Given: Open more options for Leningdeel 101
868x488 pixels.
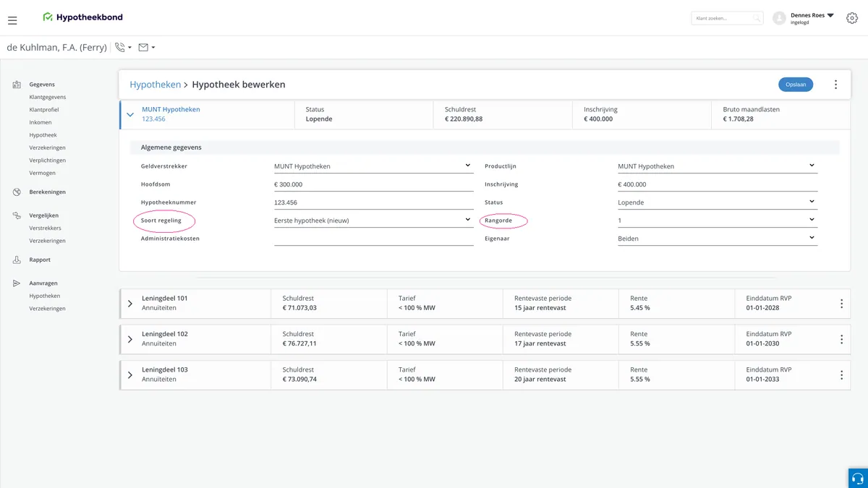Looking at the screenshot, I should point(841,304).
